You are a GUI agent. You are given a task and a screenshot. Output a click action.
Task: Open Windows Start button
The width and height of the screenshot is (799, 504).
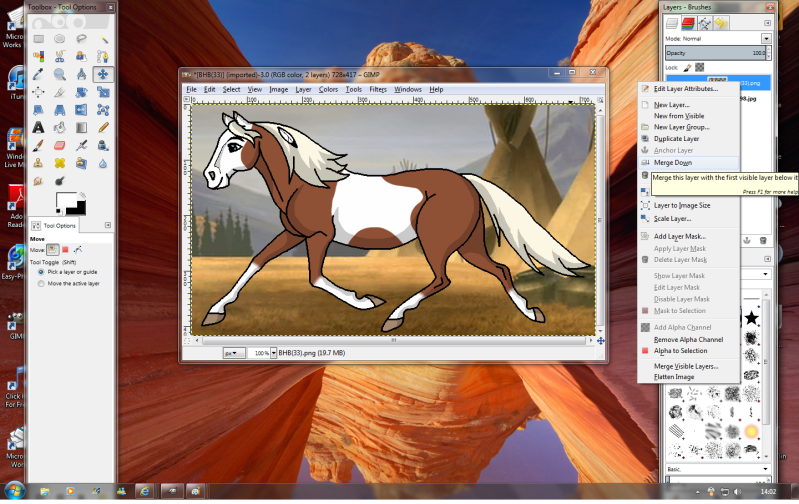point(14,491)
